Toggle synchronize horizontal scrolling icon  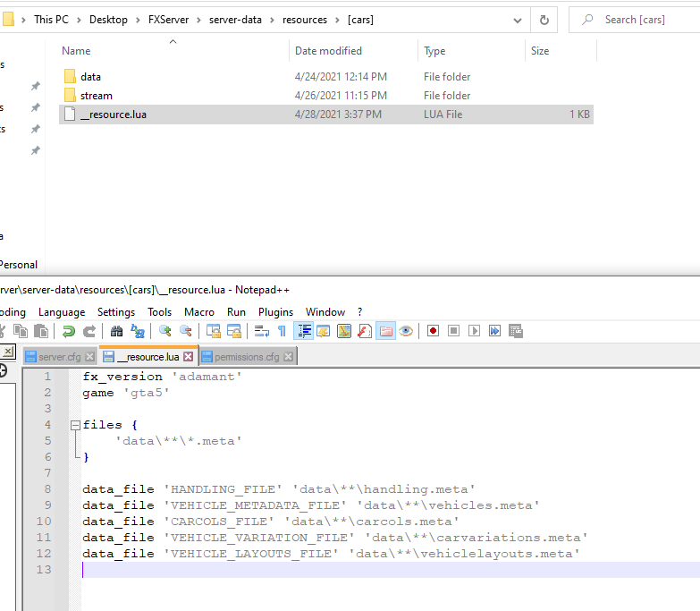click(234, 331)
